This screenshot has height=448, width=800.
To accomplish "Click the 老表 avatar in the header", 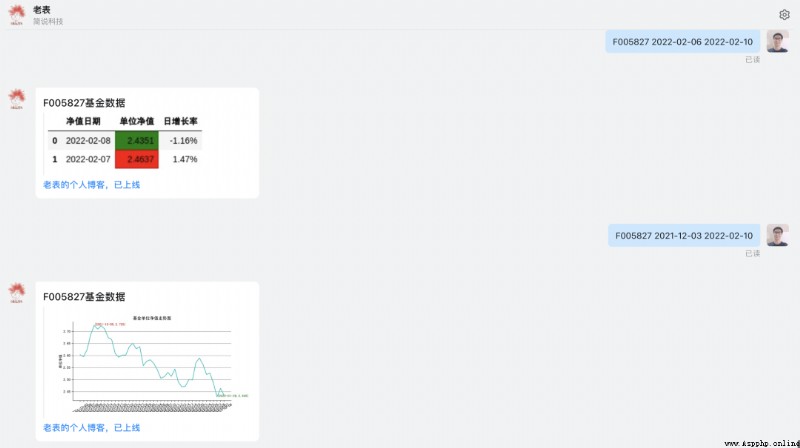I will pos(17,15).
